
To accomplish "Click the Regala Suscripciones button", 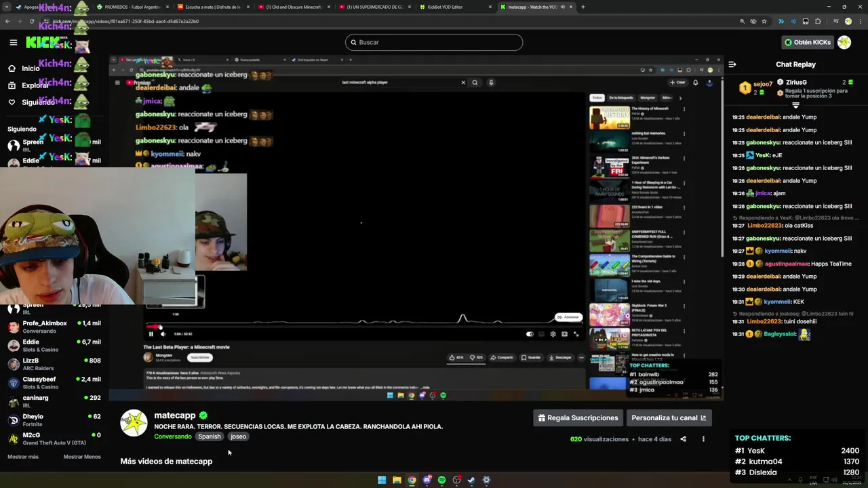I will (x=578, y=418).
